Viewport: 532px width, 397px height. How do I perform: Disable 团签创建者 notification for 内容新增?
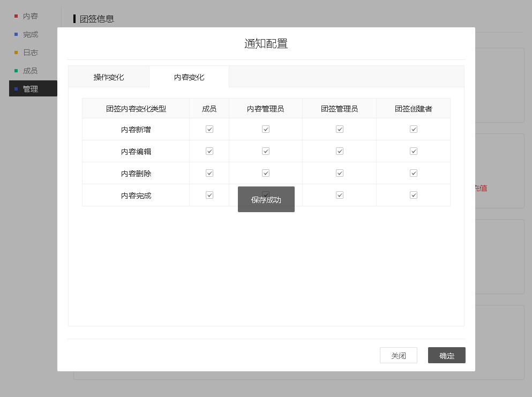click(x=414, y=129)
